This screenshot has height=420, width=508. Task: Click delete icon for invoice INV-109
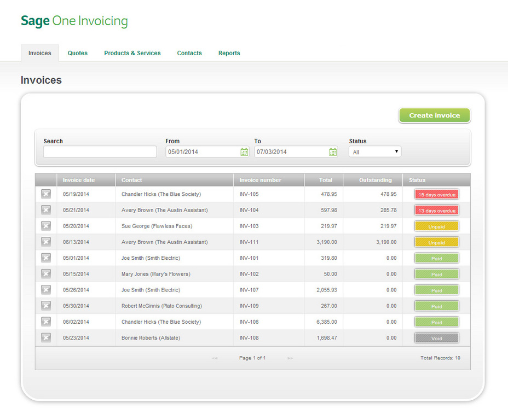46,306
